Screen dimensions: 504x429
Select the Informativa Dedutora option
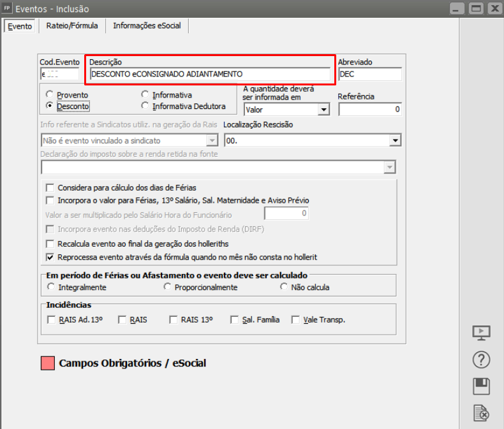[x=145, y=106]
